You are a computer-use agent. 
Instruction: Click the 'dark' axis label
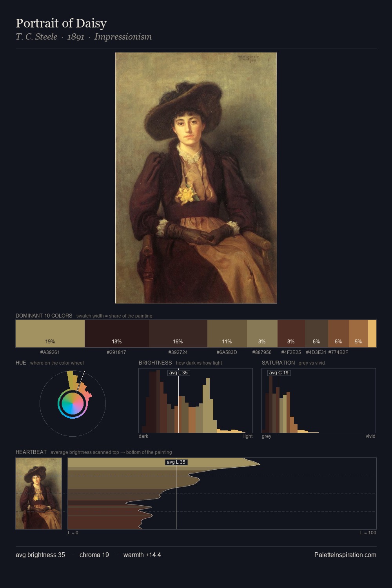click(143, 436)
